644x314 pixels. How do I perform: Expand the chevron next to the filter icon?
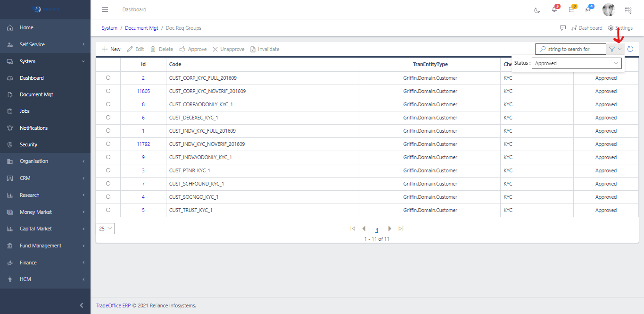click(619, 49)
